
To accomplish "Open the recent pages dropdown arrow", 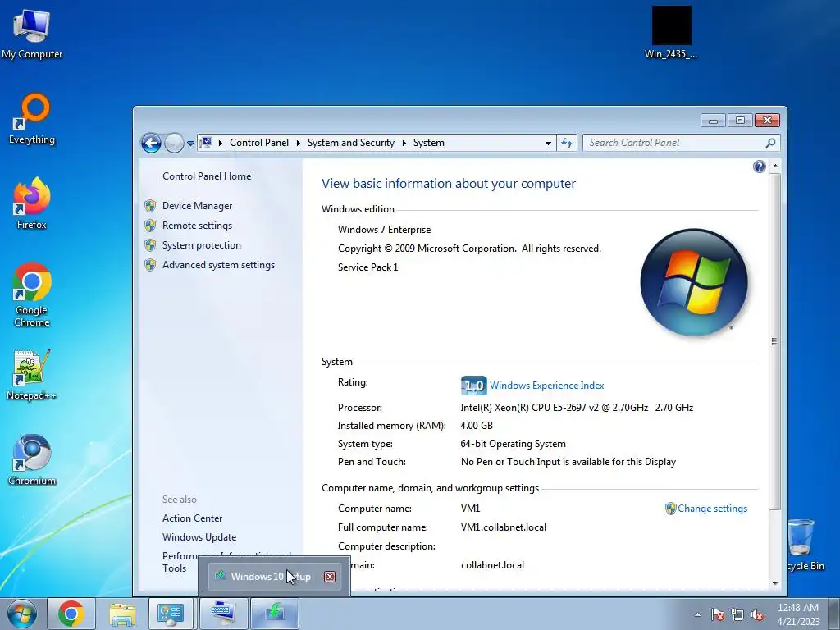I will coord(190,144).
